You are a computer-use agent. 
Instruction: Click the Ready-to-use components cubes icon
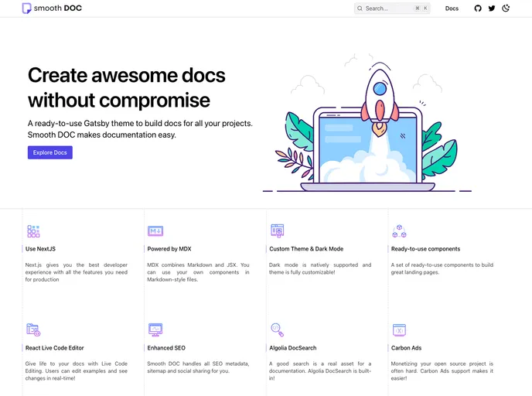(x=399, y=231)
